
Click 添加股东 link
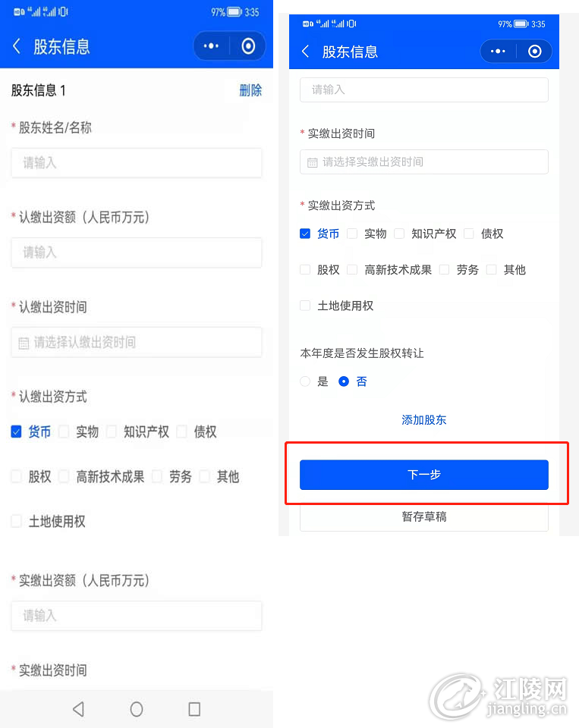(x=423, y=419)
